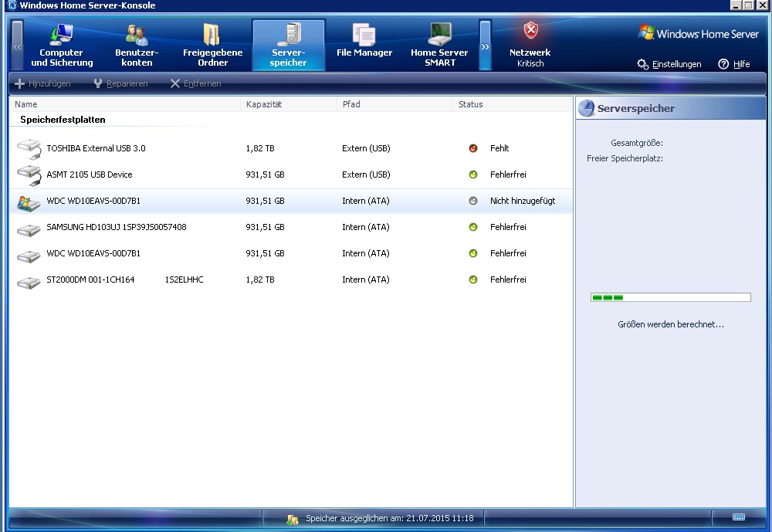The height and width of the screenshot is (532, 772).
Task: Select TOSHIBA External USB 3.0 row
Action: 290,148
